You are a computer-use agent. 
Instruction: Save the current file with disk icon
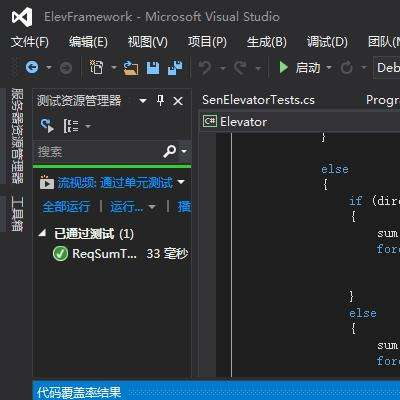[x=153, y=68]
